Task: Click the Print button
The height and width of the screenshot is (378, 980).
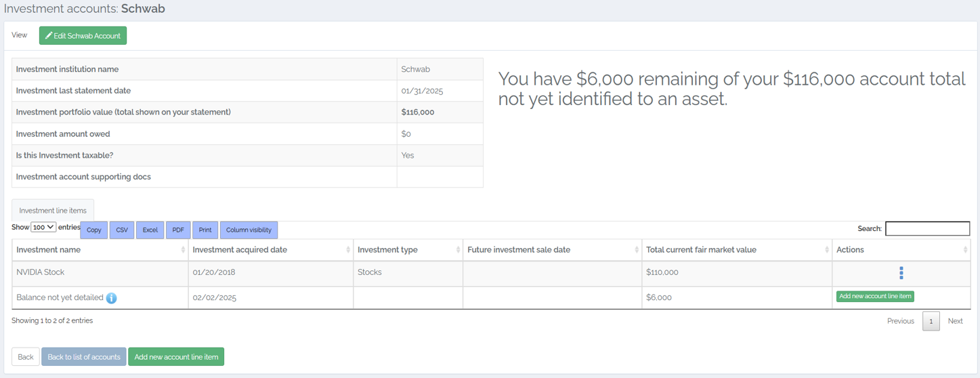Action: coord(205,230)
